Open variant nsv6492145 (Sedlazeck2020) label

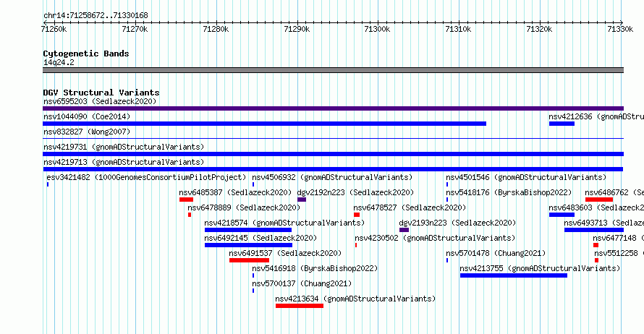tap(260, 238)
